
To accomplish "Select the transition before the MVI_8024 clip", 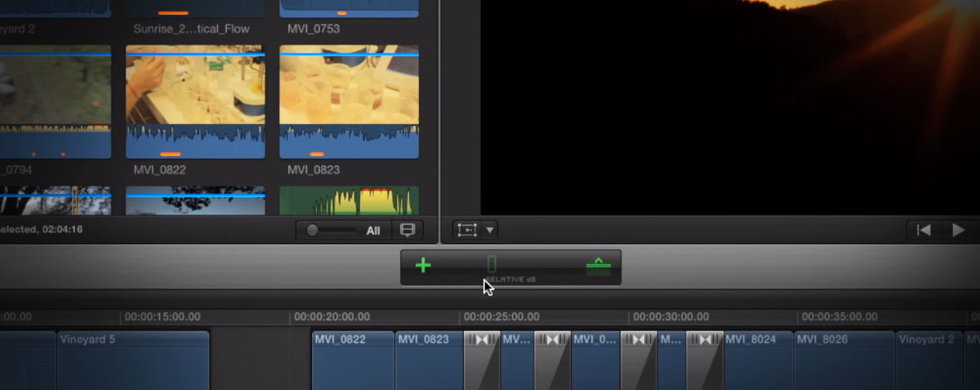I will click(705, 360).
